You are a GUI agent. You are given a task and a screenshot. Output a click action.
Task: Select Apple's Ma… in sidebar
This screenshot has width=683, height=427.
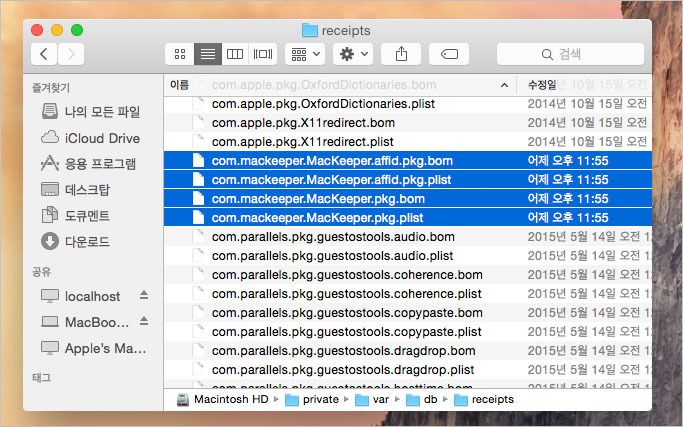[94, 348]
